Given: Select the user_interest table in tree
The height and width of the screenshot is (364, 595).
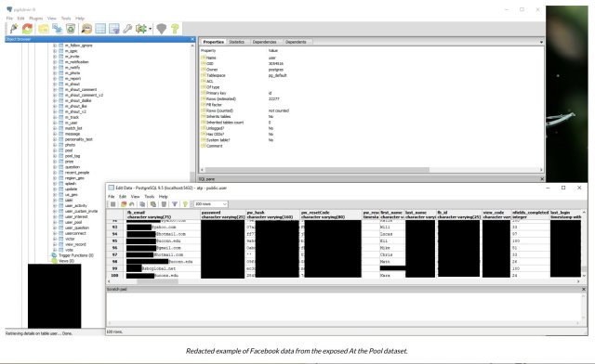Looking at the screenshot, I should point(76,216).
